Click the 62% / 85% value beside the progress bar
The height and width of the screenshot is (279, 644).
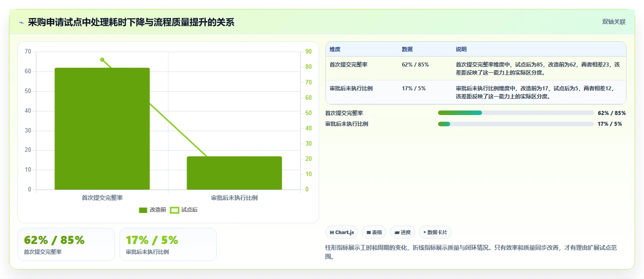pyautogui.click(x=612, y=113)
